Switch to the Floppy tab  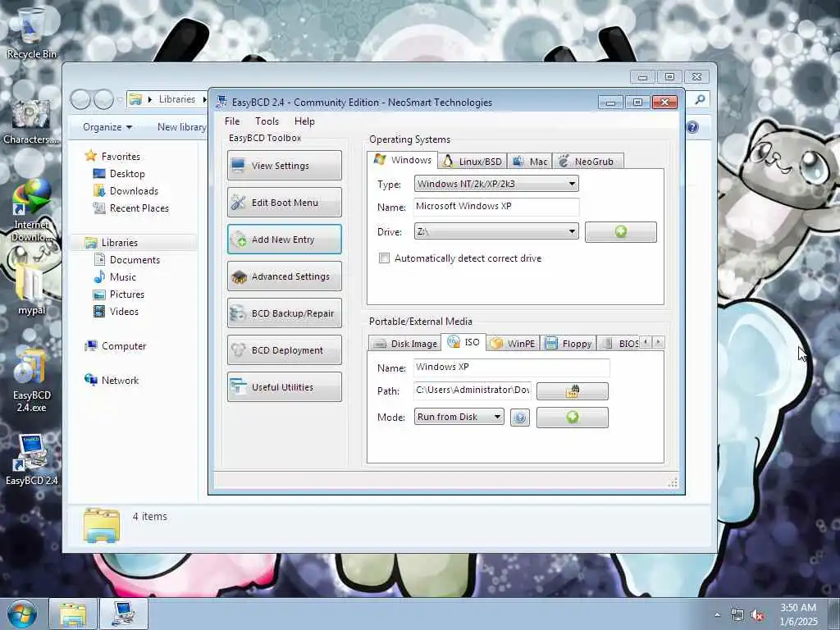568,344
